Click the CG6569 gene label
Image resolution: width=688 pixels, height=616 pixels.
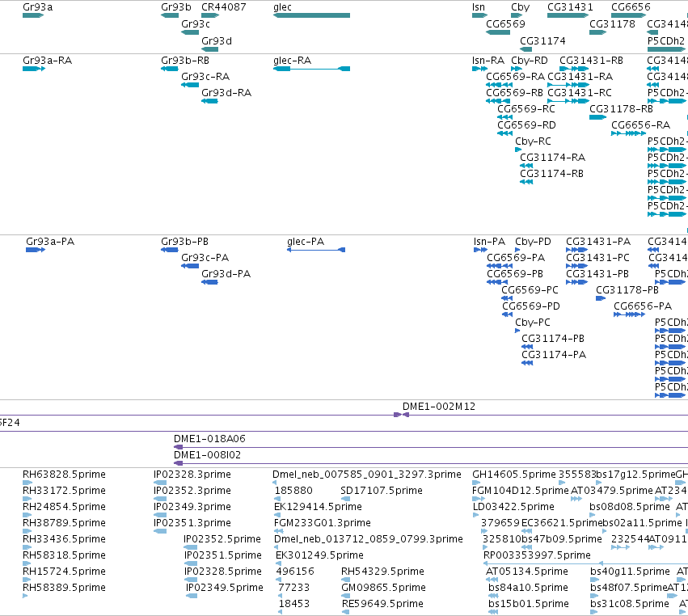(x=505, y=24)
